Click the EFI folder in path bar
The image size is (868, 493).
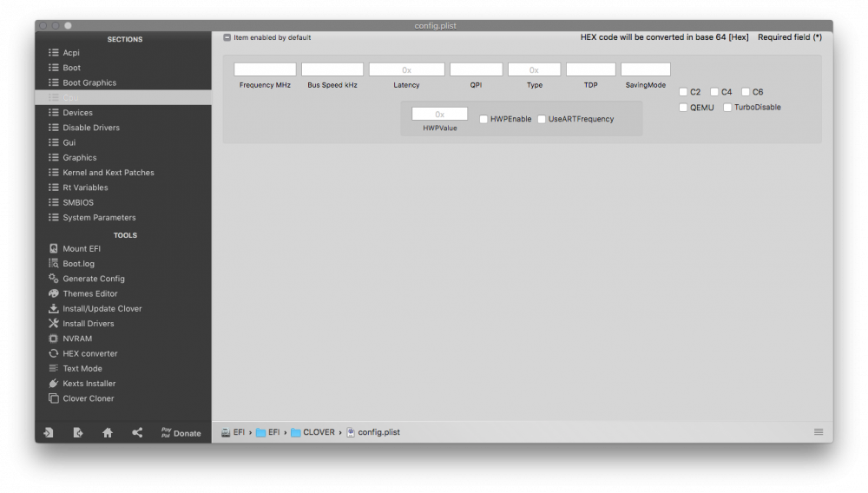pos(268,432)
